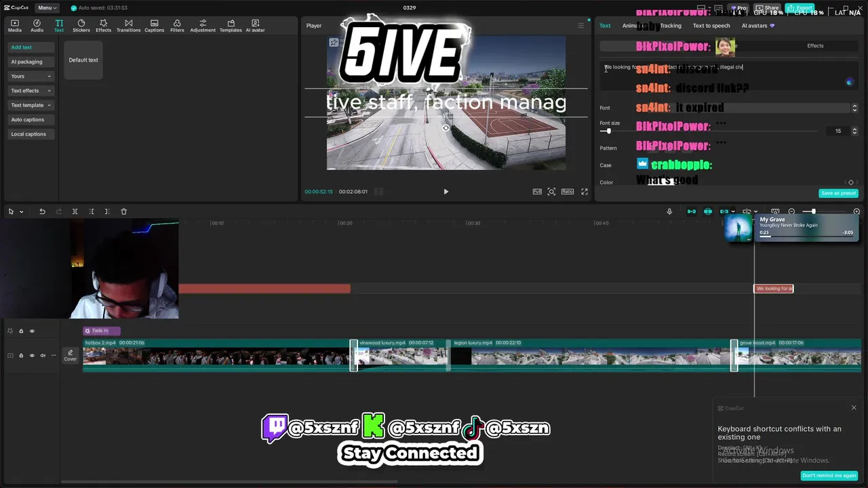The height and width of the screenshot is (488, 868).
Task: Switch to the AI avatars tab
Action: (757, 26)
